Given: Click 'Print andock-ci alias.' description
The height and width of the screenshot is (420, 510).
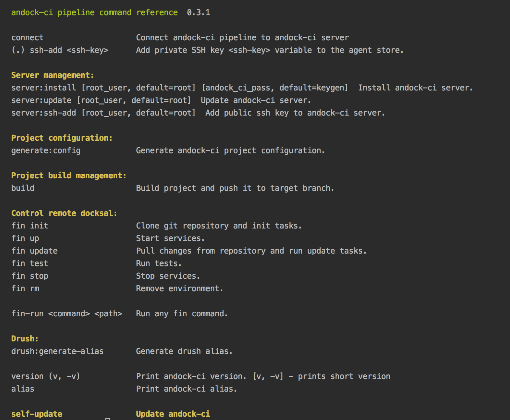Looking at the screenshot, I should pyautogui.click(x=187, y=389).
